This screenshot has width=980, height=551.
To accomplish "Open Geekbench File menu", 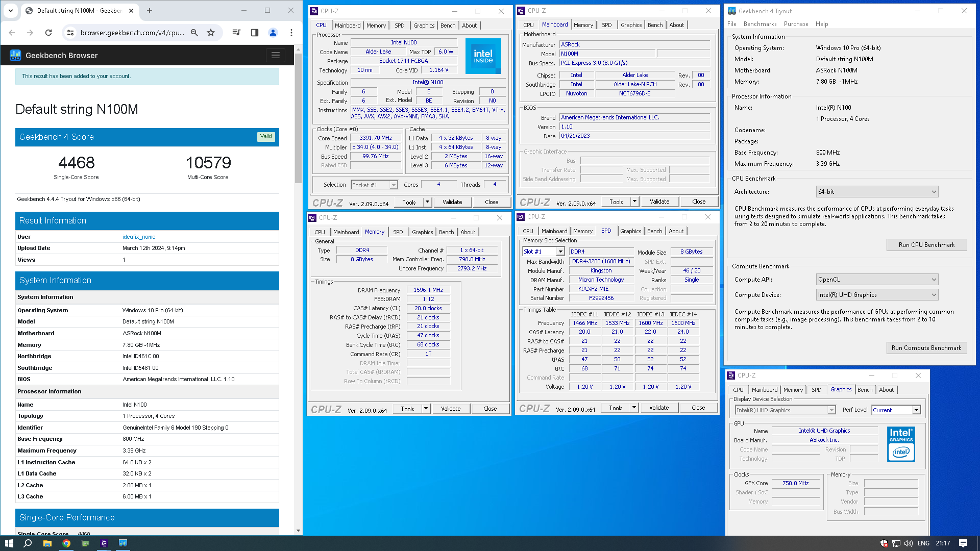I will pos(732,24).
